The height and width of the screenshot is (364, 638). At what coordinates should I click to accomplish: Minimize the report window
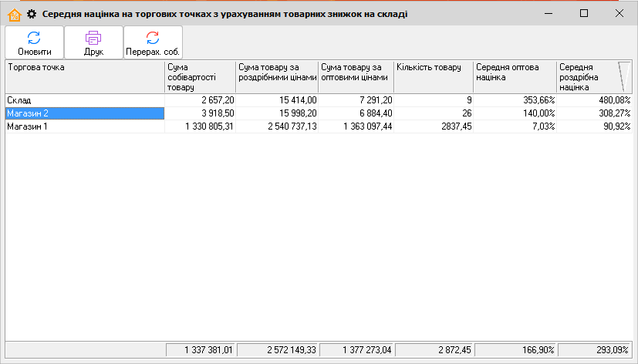point(548,13)
